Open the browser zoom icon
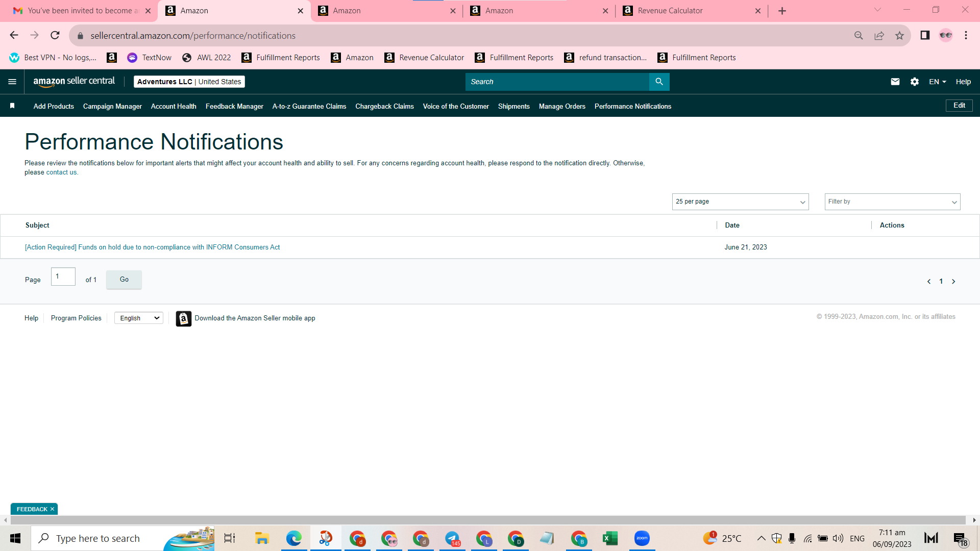The height and width of the screenshot is (551, 980). (x=859, y=35)
